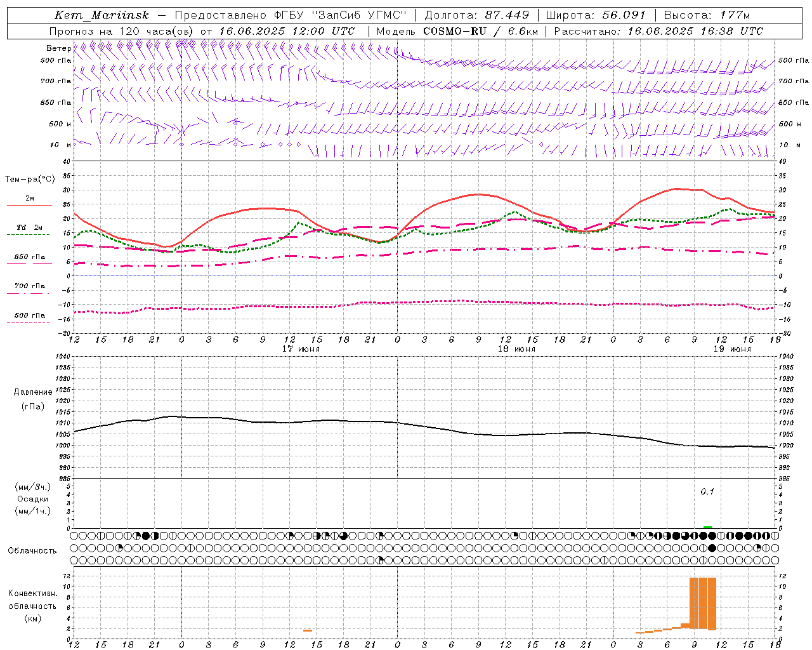Click the green precipitation bar below 0.1

click(707, 527)
